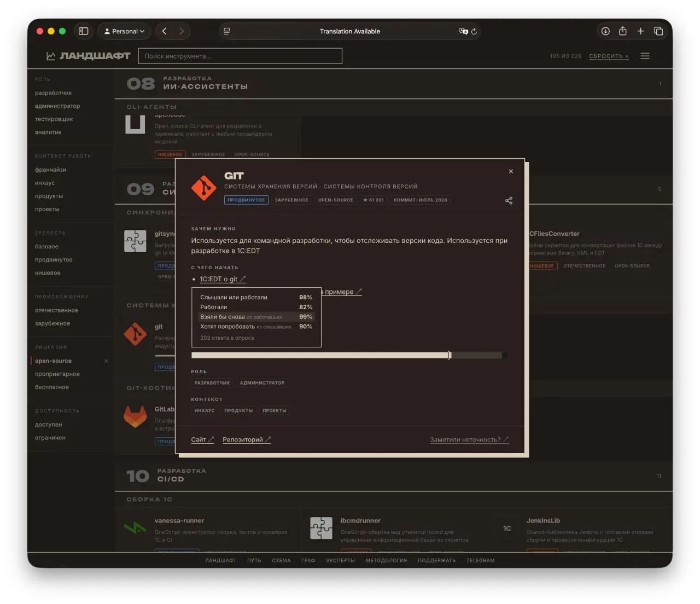Click the translate page icon
The height and width of the screenshot is (604, 700).
463,31
